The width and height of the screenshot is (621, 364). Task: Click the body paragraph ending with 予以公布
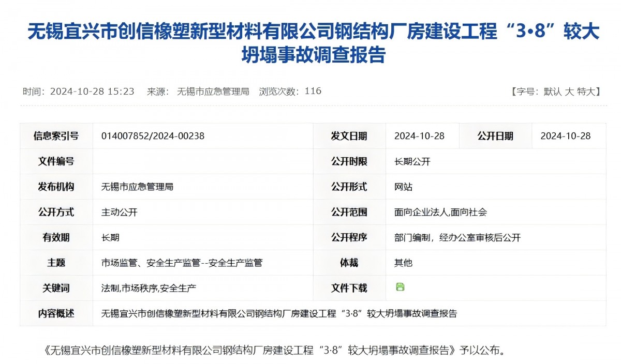[272, 350]
